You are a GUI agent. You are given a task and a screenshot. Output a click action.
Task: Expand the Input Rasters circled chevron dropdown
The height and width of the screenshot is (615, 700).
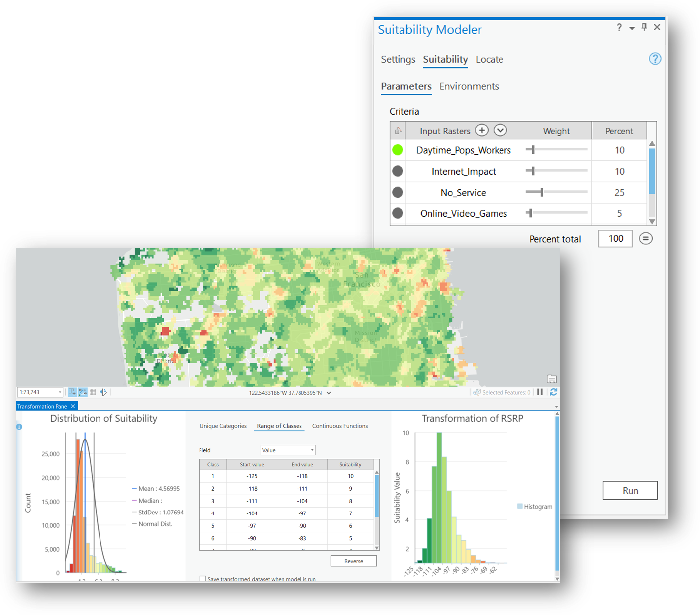pyautogui.click(x=500, y=130)
